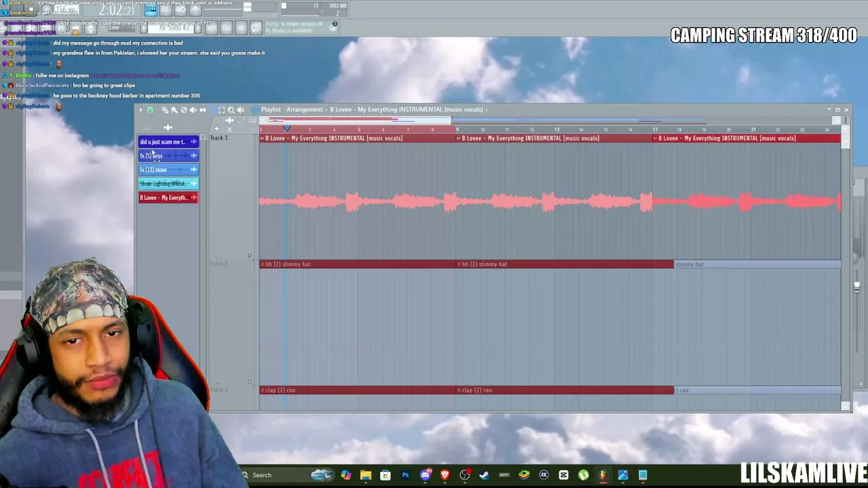Image resolution: width=868 pixels, height=488 pixels.
Task: Open the B Lovee clip name breadcrumb
Action: [407, 110]
